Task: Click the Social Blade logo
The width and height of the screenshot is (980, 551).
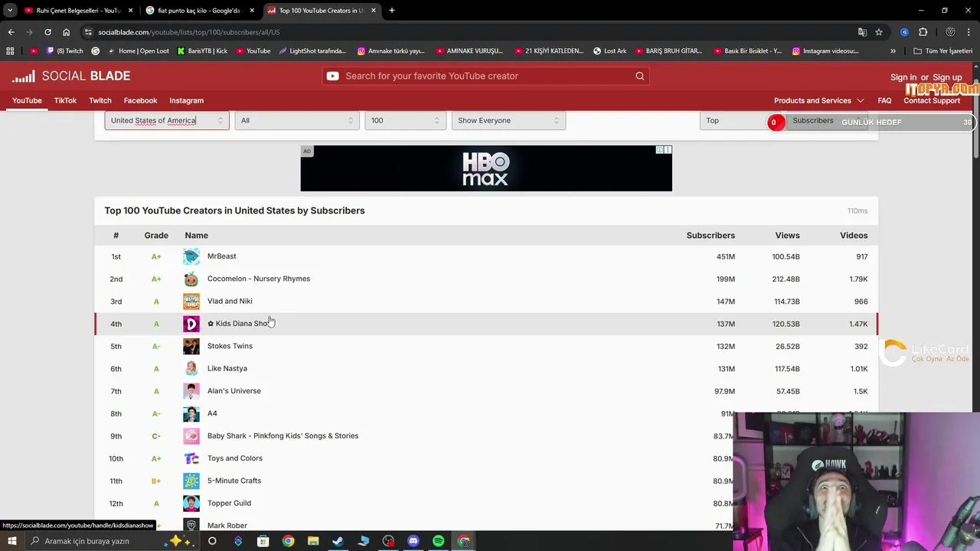Action: [71, 76]
